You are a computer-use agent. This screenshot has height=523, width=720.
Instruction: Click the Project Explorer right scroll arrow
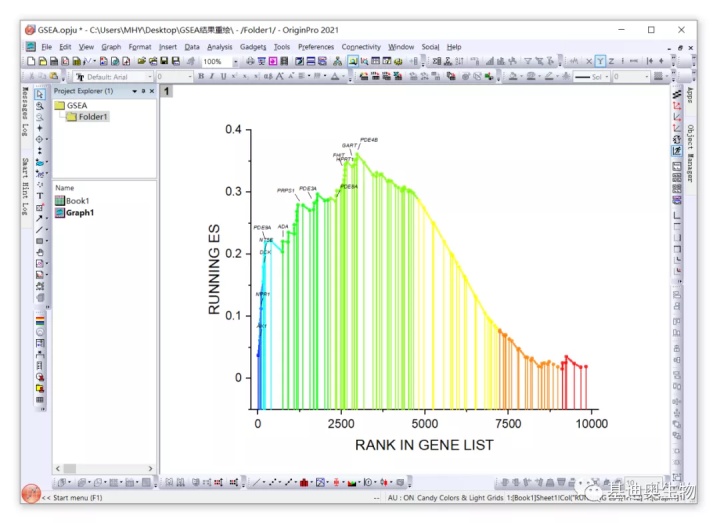coord(150,468)
